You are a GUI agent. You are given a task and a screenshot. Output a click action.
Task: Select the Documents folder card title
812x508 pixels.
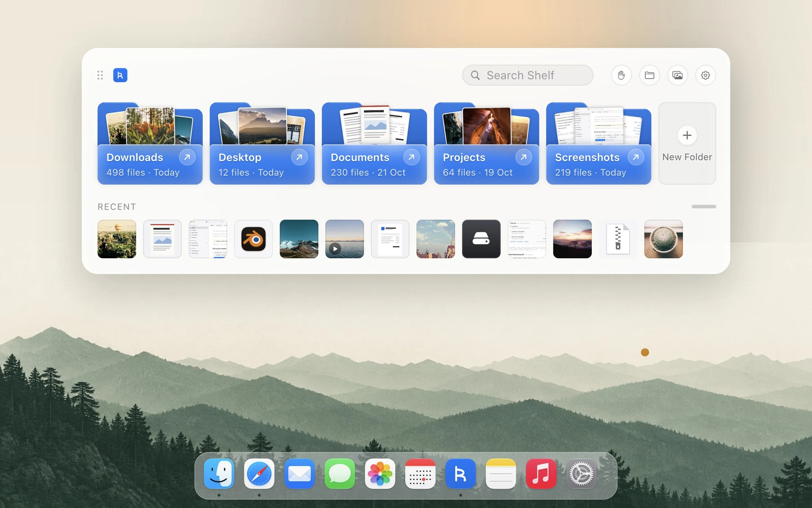click(x=360, y=157)
